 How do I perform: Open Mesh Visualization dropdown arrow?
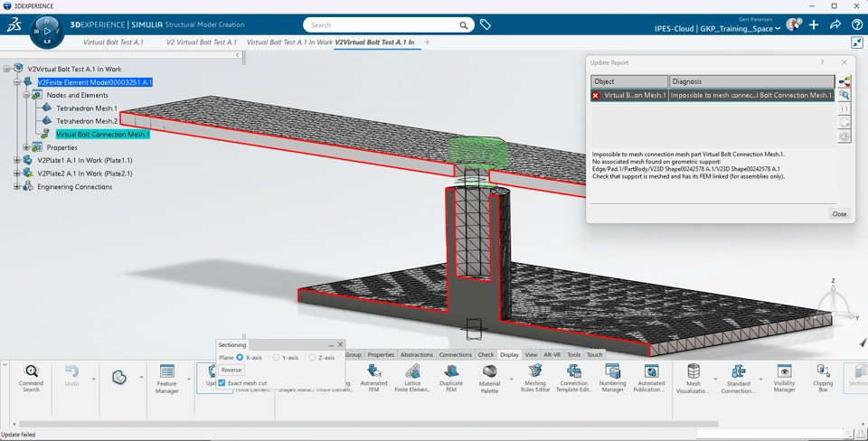[715, 379]
